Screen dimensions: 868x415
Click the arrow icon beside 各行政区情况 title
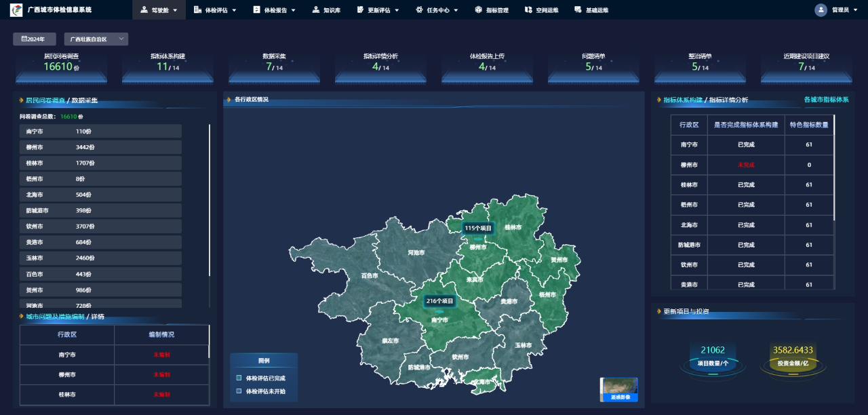click(x=230, y=100)
